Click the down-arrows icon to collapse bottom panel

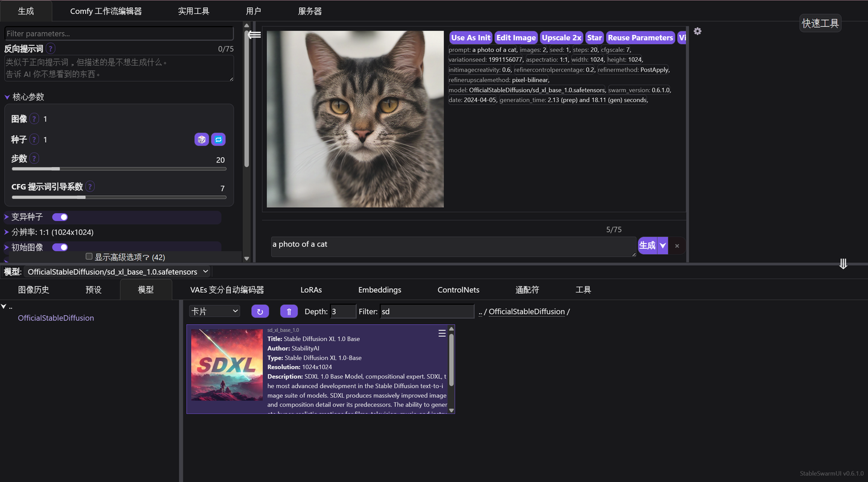click(x=843, y=264)
